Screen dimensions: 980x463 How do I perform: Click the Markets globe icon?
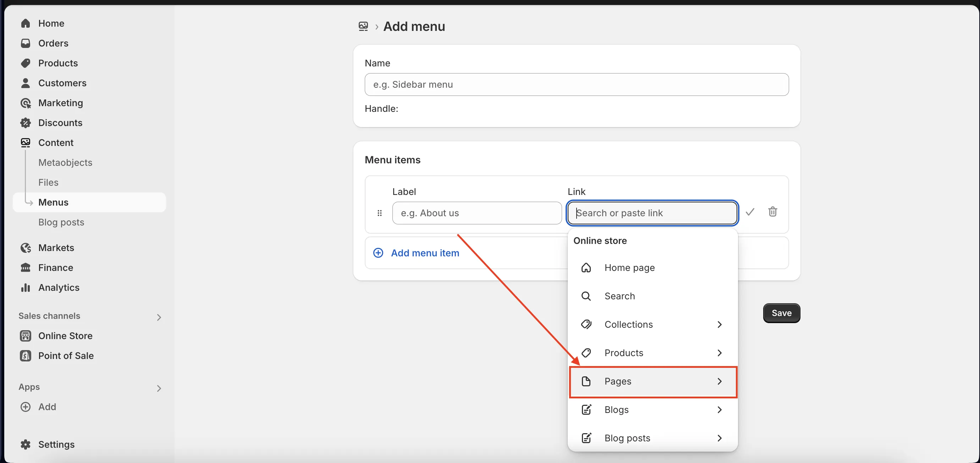[x=26, y=247]
